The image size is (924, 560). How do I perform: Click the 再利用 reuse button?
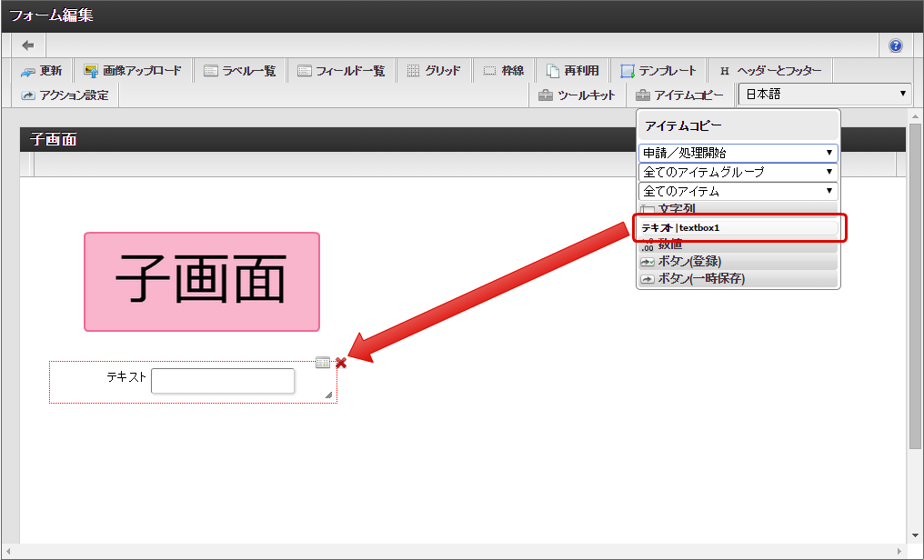pyautogui.click(x=572, y=71)
